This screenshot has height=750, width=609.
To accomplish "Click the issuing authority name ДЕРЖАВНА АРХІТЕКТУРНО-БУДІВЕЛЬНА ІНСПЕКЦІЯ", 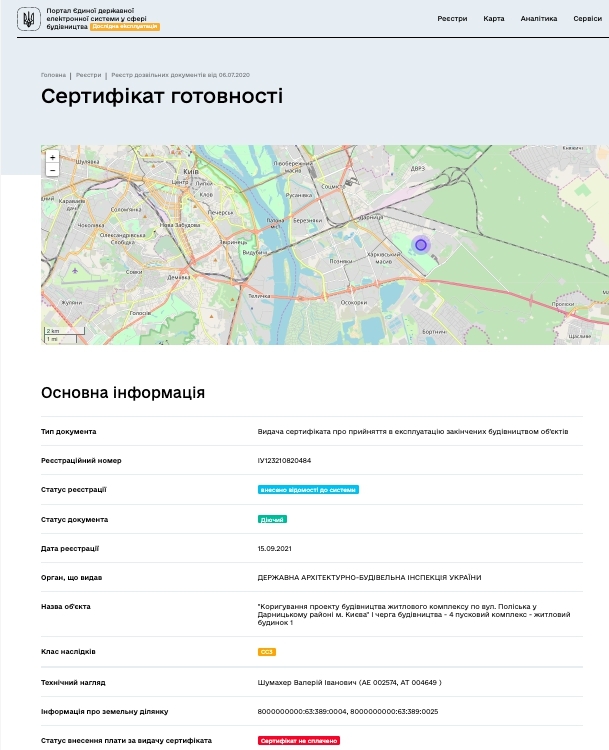I will coord(369,577).
